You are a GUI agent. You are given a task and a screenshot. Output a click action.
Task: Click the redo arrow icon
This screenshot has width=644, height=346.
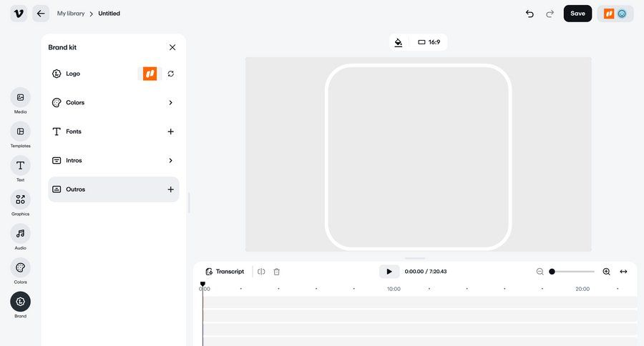(x=550, y=14)
